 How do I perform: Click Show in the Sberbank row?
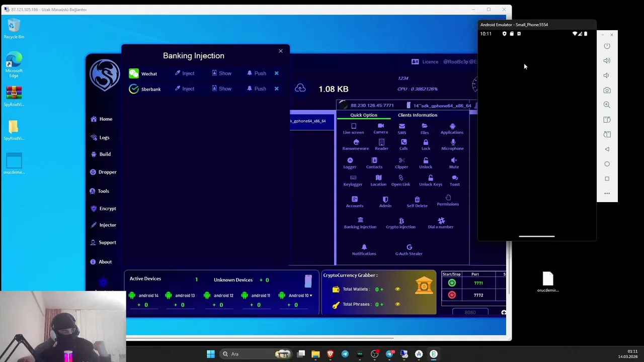pyautogui.click(x=221, y=88)
